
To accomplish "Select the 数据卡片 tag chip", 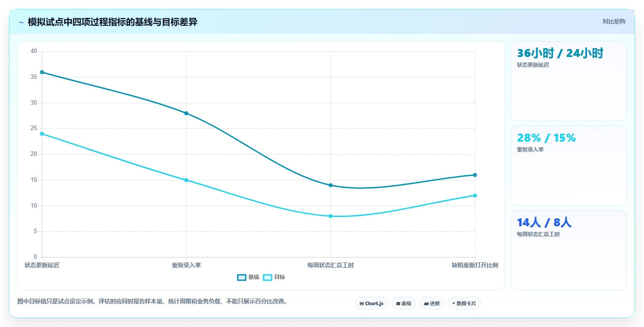I will coord(464,303).
